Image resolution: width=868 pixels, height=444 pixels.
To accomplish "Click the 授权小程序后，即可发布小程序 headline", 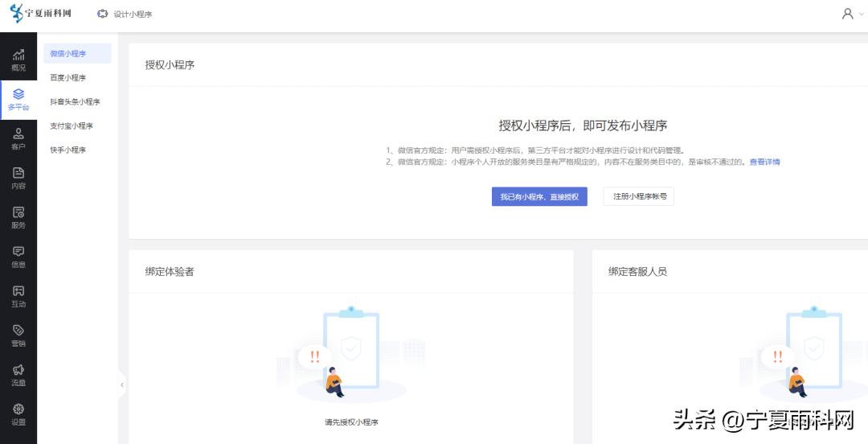I will [x=583, y=125].
